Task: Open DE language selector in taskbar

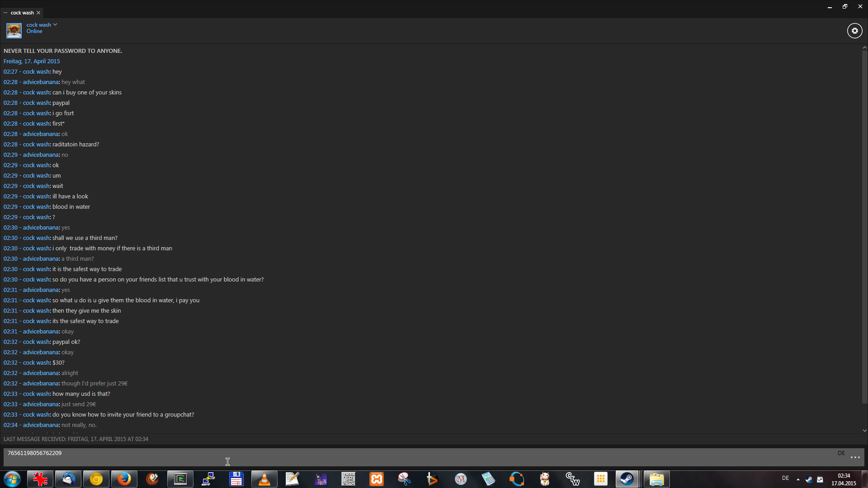Action: 785,478
